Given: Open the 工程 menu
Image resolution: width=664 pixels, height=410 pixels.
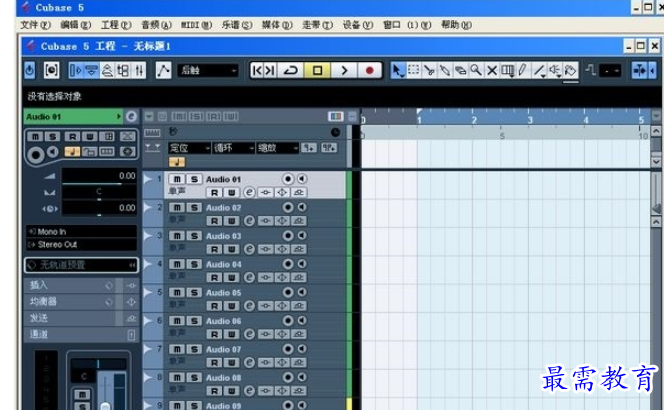Looking at the screenshot, I should coord(116,25).
